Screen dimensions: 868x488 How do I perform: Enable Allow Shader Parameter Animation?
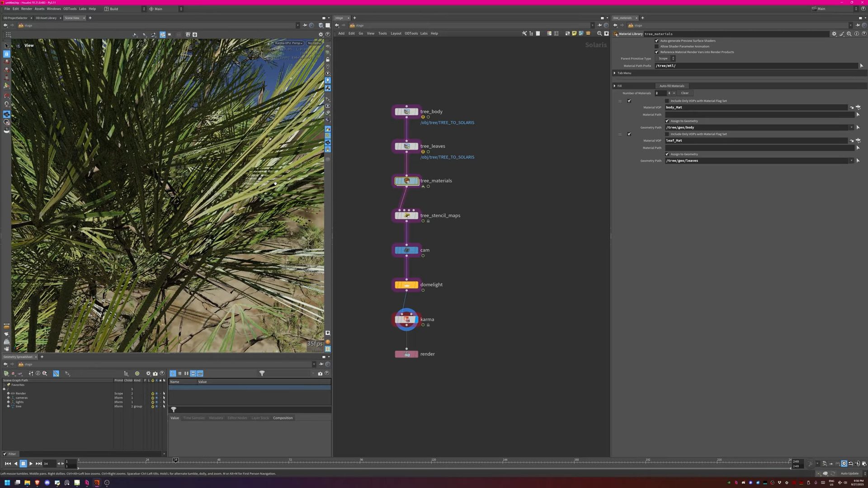coord(657,47)
